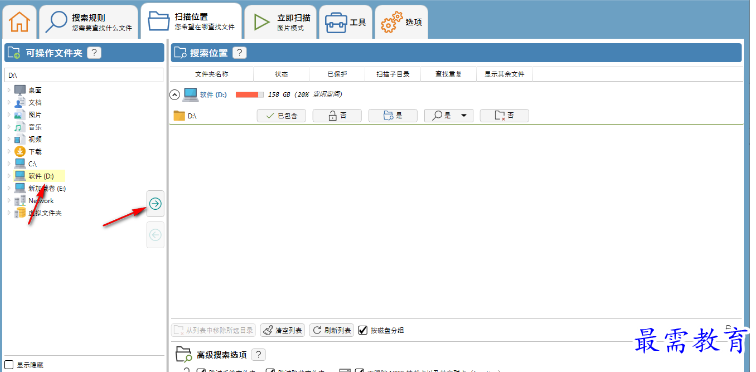Image resolution: width=756 pixels, height=372 pixels.
Task: Click 从列表中移除所选目录 button
Action: pos(213,330)
